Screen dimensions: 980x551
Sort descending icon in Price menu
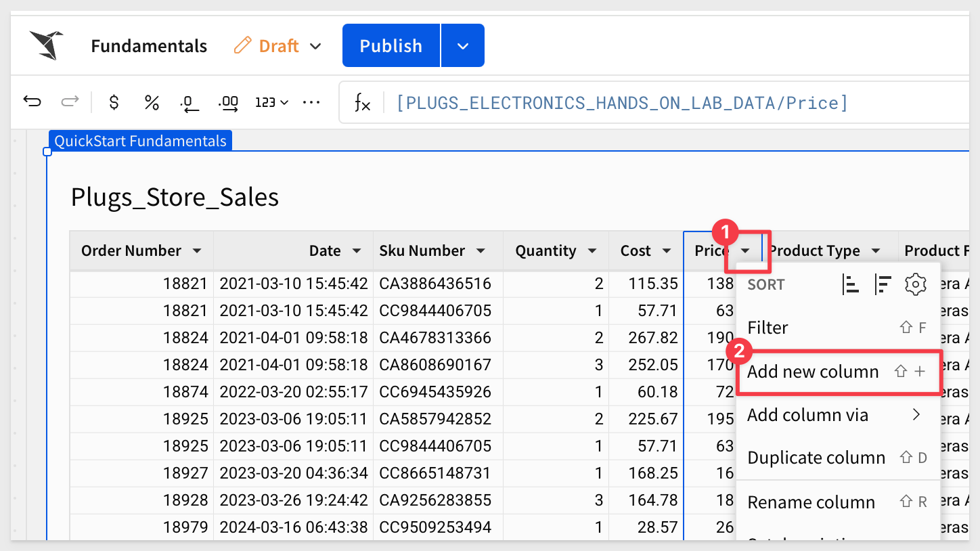(x=883, y=284)
